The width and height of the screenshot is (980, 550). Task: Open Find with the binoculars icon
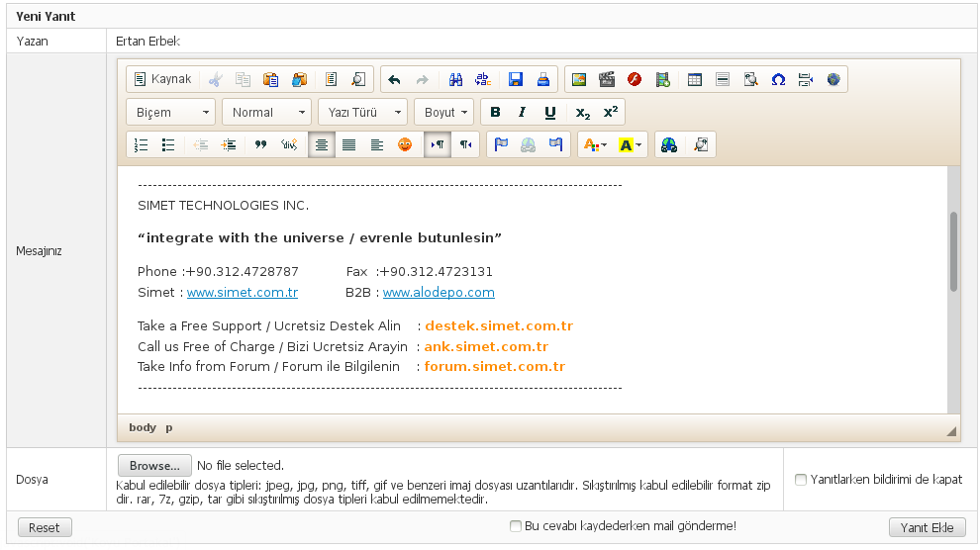(456, 79)
